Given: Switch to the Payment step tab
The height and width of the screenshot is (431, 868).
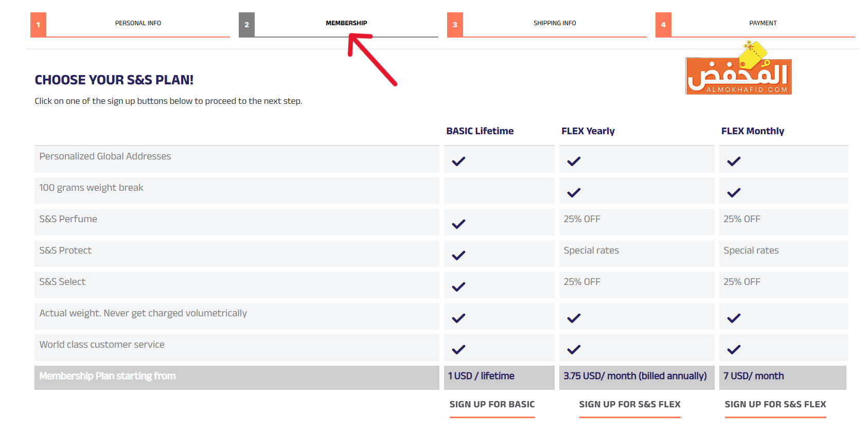Looking at the screenshot, I should point(763,23).
